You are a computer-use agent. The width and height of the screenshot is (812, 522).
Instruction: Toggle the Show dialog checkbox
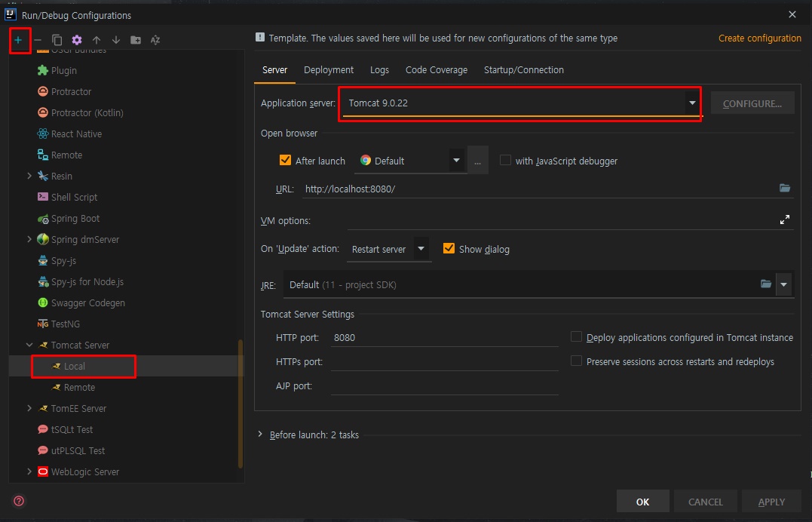(449, 248)
